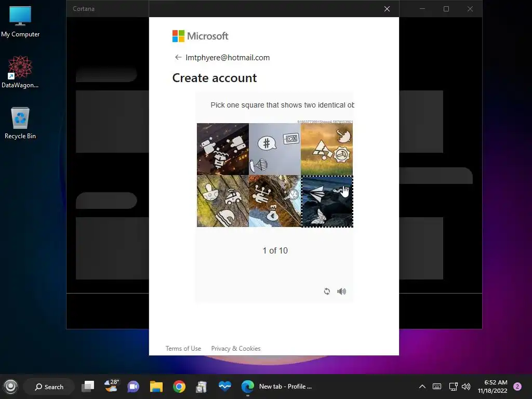Open Privacy & Cookies link

point(236,349)
